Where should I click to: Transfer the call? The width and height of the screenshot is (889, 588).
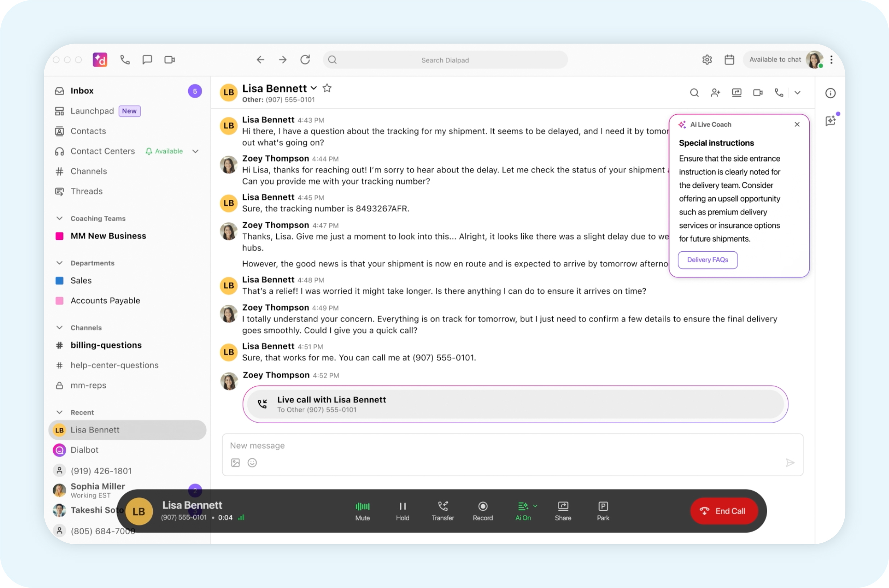(x=443, y=511)
